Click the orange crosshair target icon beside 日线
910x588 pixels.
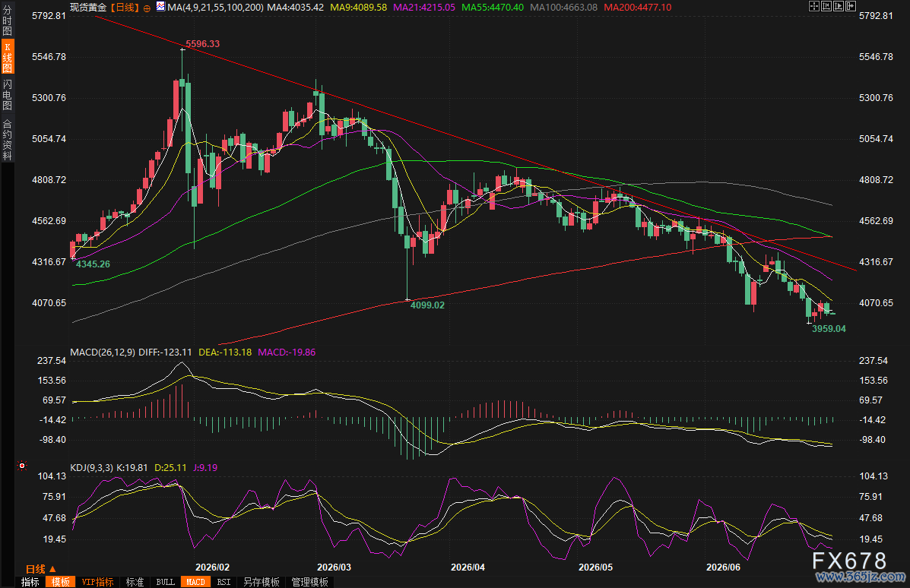[x=147, y=8]
